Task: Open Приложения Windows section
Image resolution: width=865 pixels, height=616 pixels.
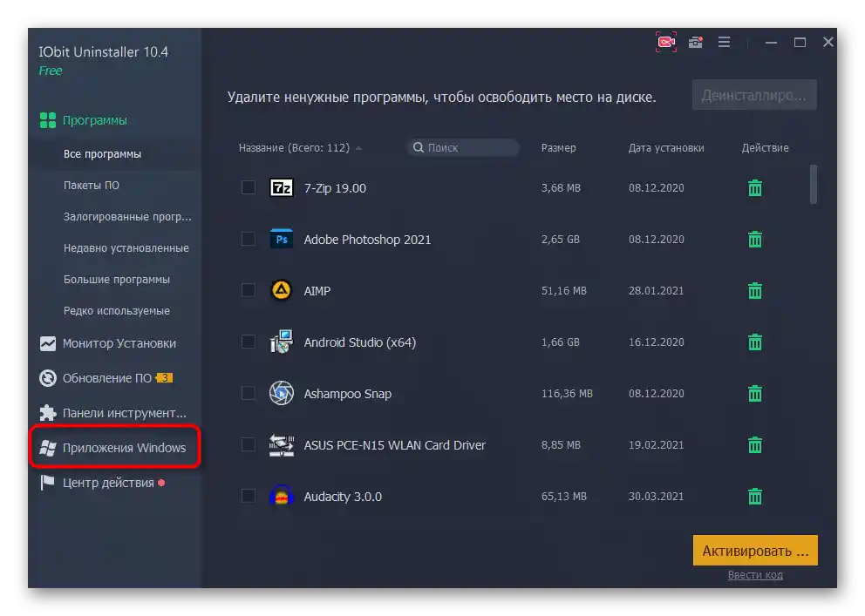Action: tap(115, 447)
